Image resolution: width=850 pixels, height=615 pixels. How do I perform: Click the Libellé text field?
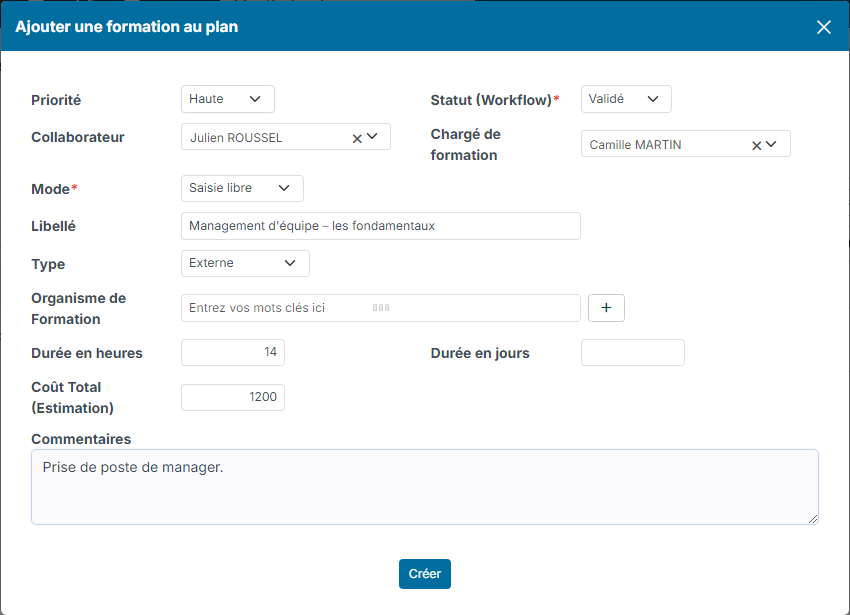tap(381, 226)
